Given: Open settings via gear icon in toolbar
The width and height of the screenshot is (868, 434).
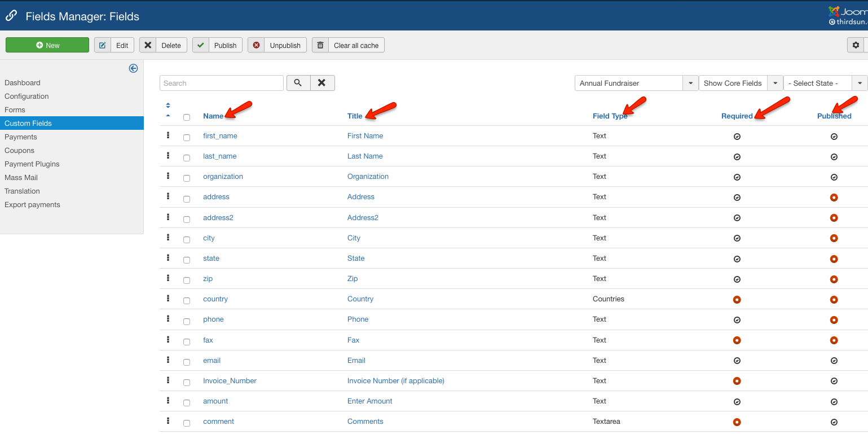Looking at the screenshot, I should pos(856,45).
